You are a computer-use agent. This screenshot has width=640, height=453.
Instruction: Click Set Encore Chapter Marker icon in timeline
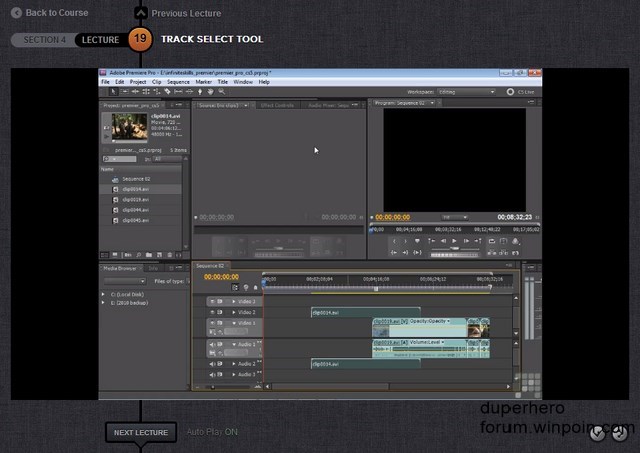[x=246, y=287]
